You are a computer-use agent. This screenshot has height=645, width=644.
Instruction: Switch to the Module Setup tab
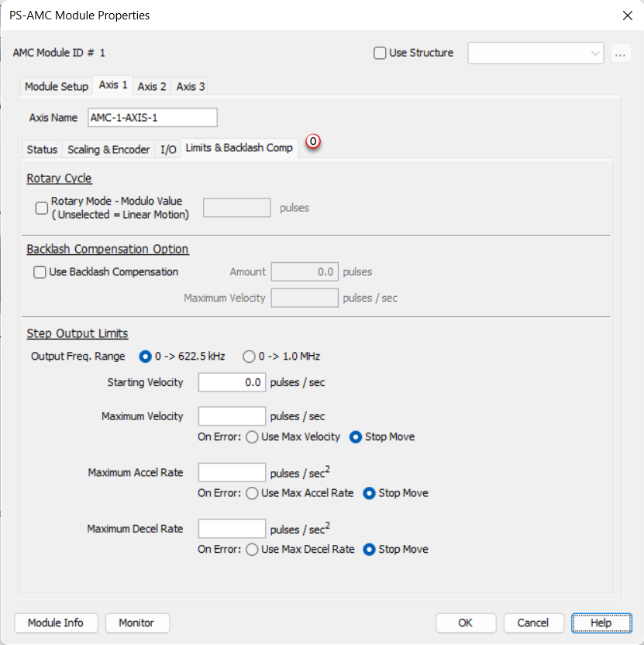click(57, 87)
